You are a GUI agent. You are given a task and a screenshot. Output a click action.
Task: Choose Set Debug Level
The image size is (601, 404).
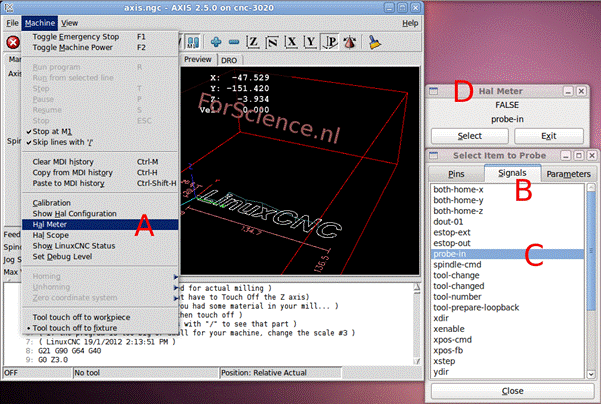[100, 256]
